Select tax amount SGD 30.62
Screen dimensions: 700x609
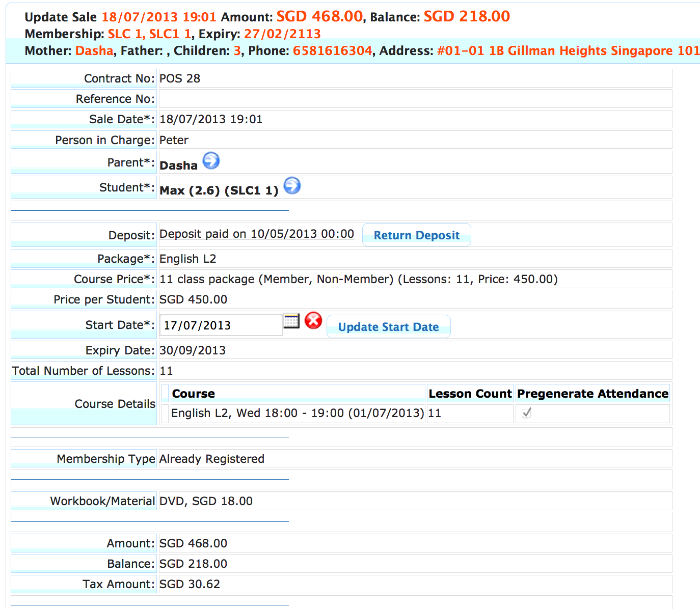click(190, 584)
